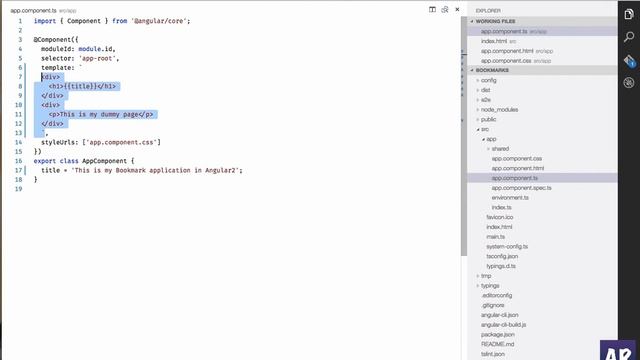Open the Debug view icon

click(629, 83)
